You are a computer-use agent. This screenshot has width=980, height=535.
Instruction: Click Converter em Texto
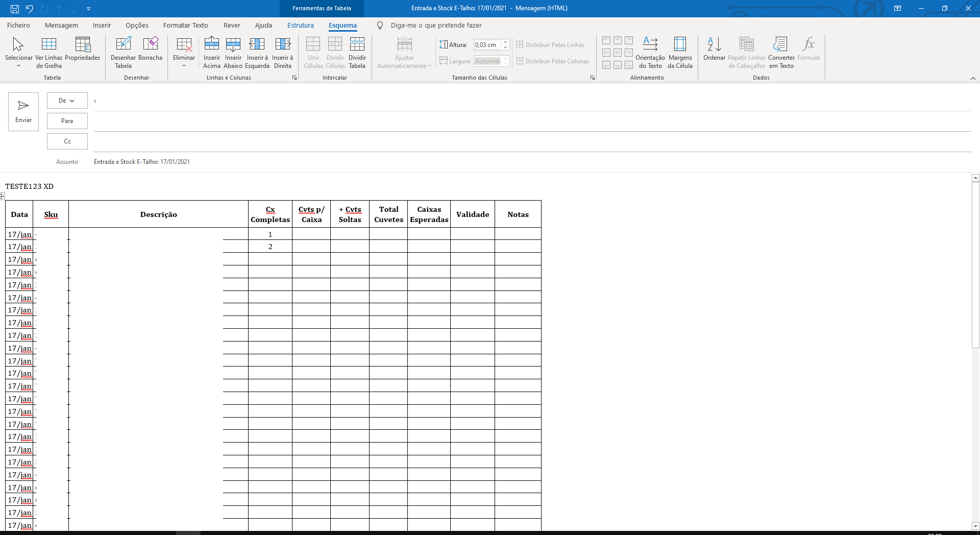tap(781, 53)
